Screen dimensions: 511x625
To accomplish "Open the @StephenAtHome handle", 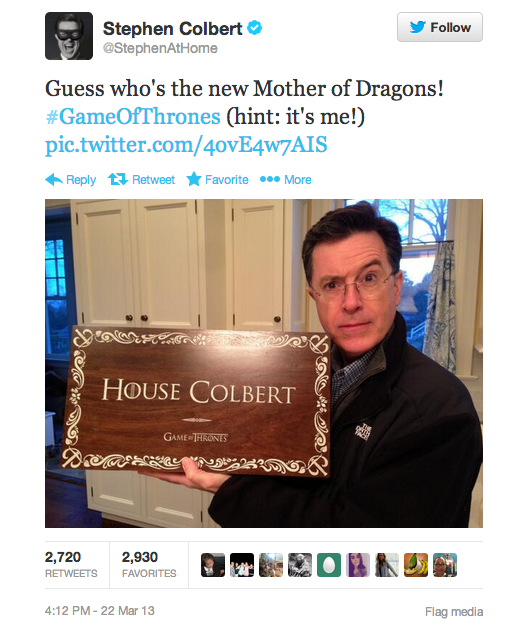I will pos(160,48).
